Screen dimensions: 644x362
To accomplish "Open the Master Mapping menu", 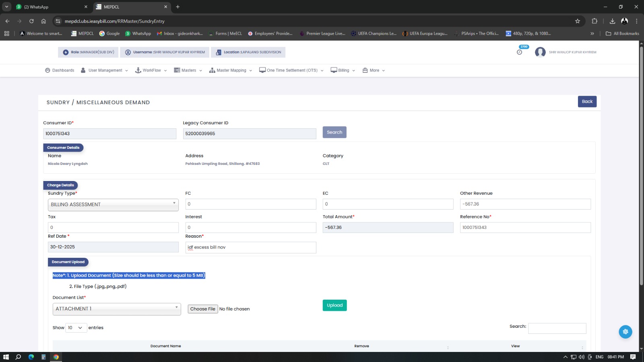I will click(231, 70).
